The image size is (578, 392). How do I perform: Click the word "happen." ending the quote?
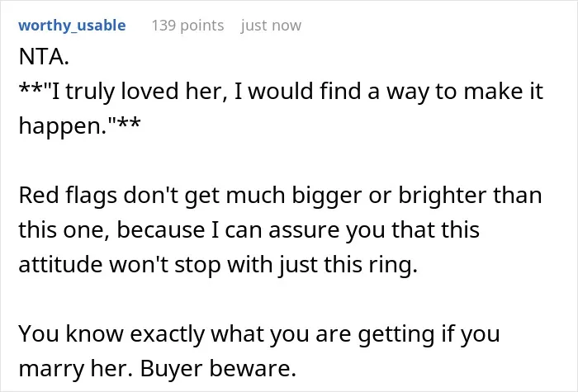(x=63, y=126)
